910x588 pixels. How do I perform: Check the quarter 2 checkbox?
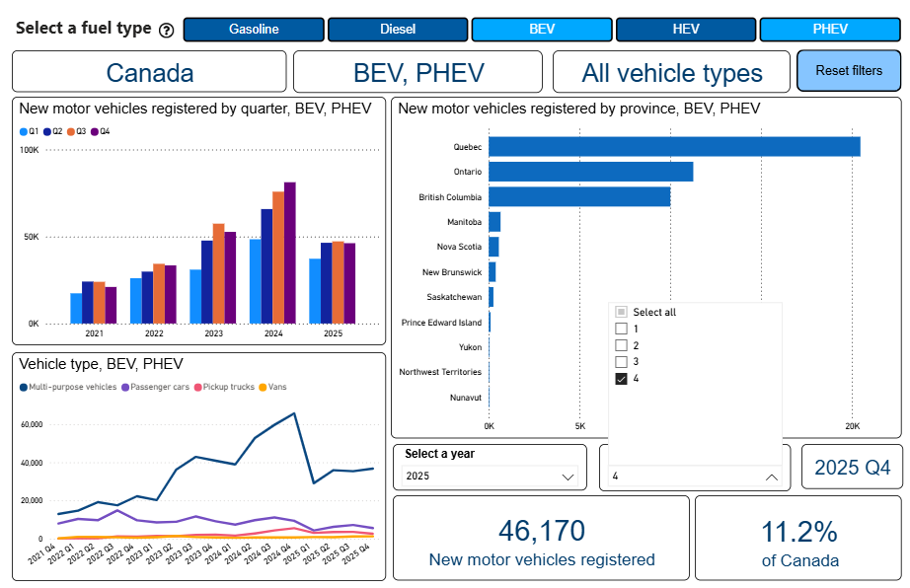coord(621,345)
